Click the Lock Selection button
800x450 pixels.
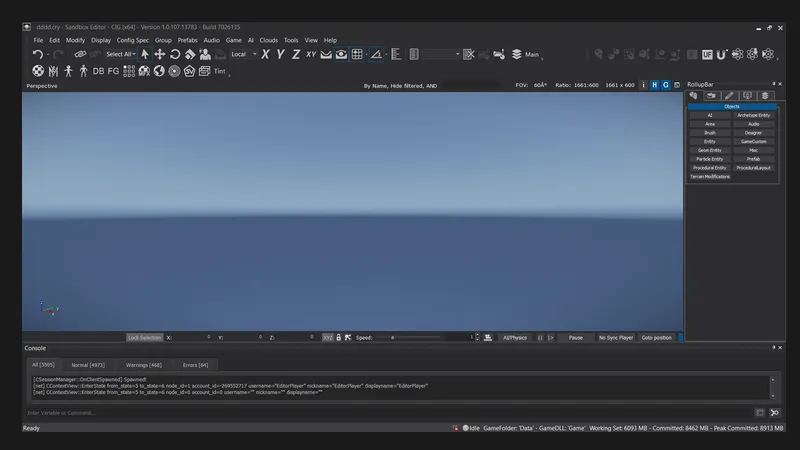[144, 338]
